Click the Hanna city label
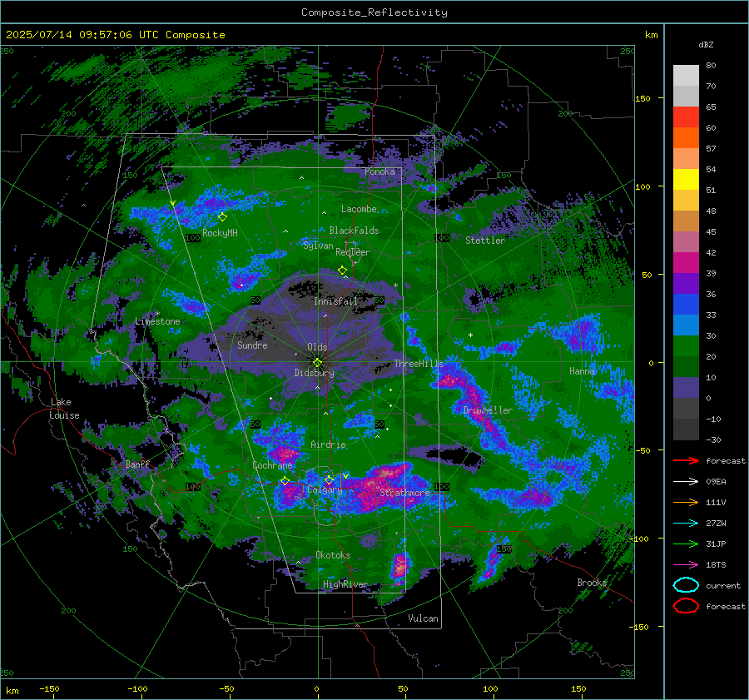 pos(582,370)
